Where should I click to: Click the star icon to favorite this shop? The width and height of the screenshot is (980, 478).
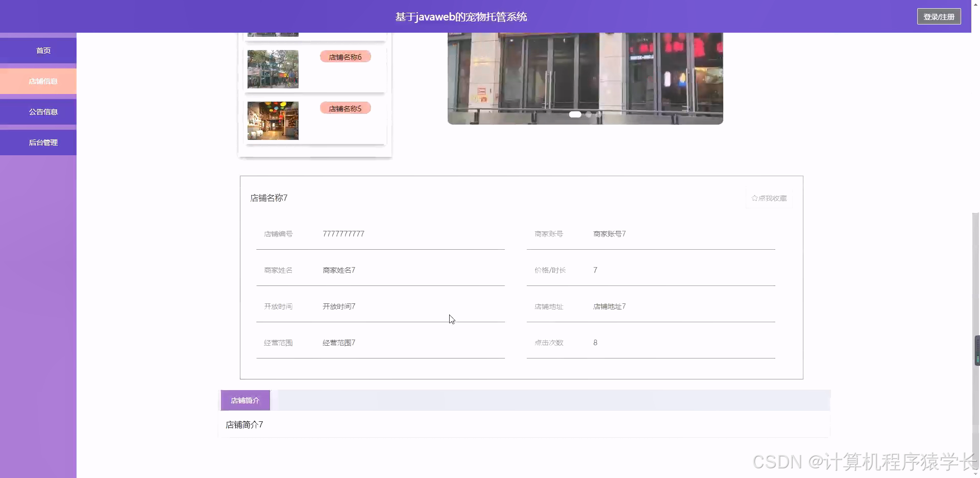755,198
